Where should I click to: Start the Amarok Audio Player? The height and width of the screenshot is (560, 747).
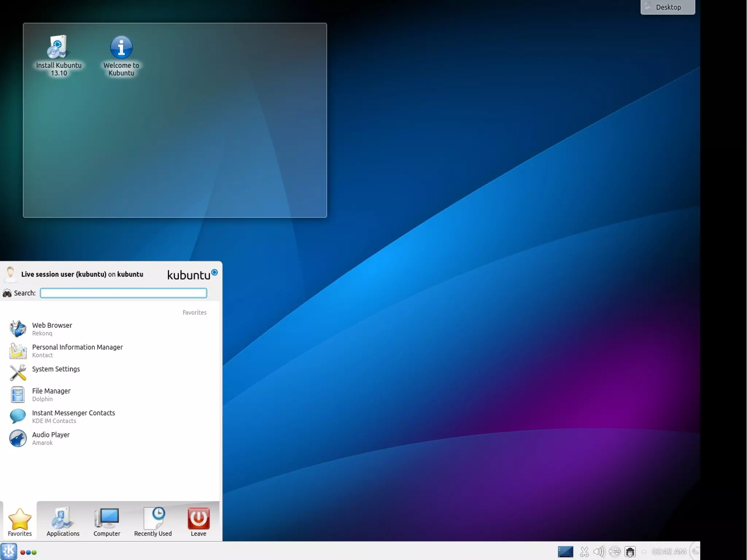pyautogui.click(x=50, y=438)
